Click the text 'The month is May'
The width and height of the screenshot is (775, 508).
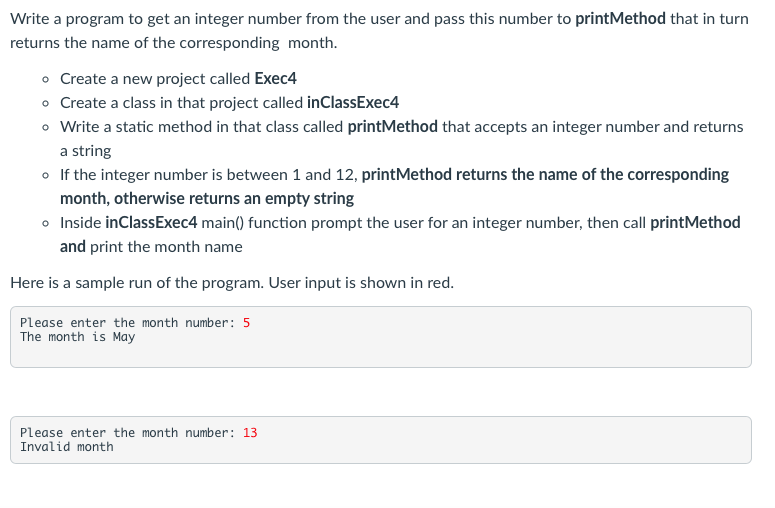78,338
